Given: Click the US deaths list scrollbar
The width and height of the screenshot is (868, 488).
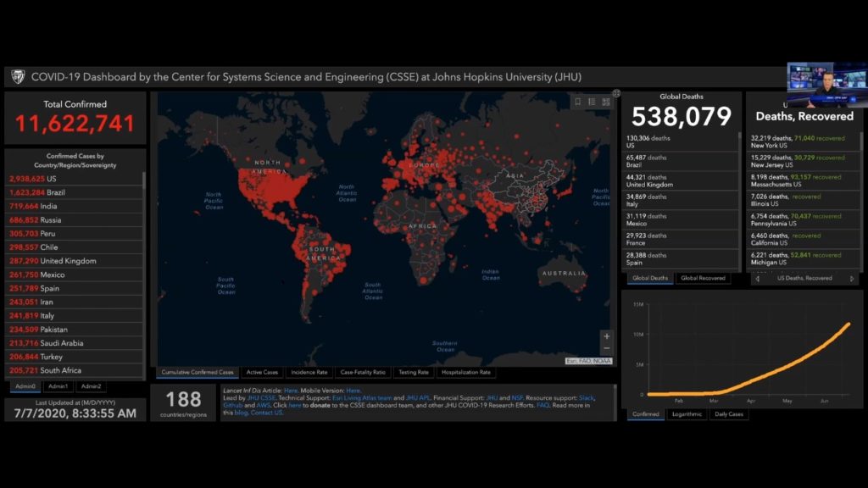Looking at the screenshot, I should click(x=861, y=141).
